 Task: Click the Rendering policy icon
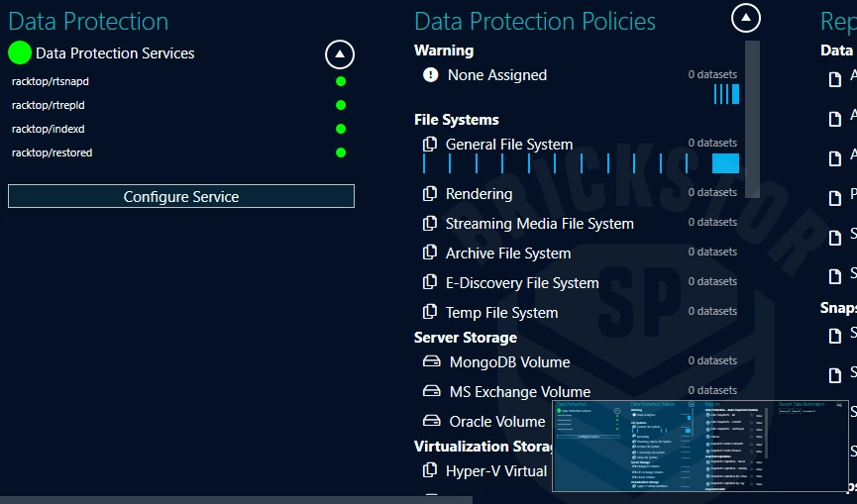[x=430, y=194]
